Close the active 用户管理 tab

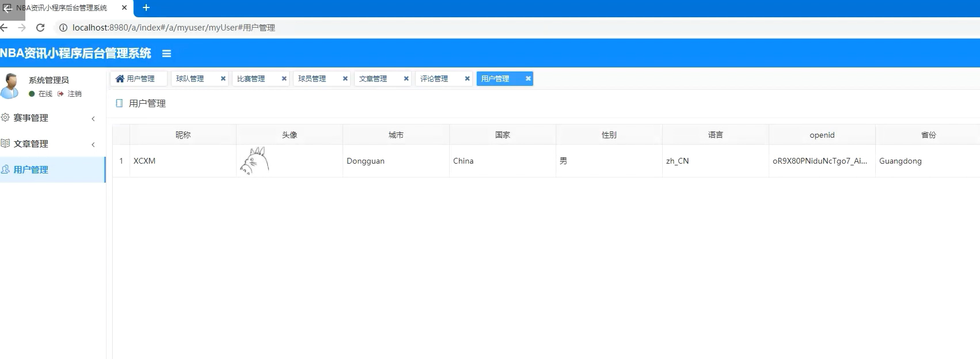click(x=528, y=78)
